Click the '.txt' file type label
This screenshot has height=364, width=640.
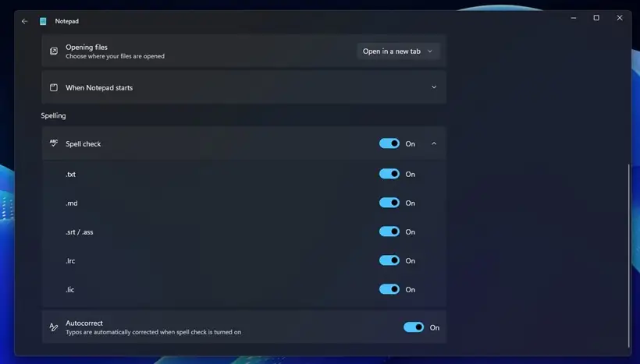[x=70, y=175]
